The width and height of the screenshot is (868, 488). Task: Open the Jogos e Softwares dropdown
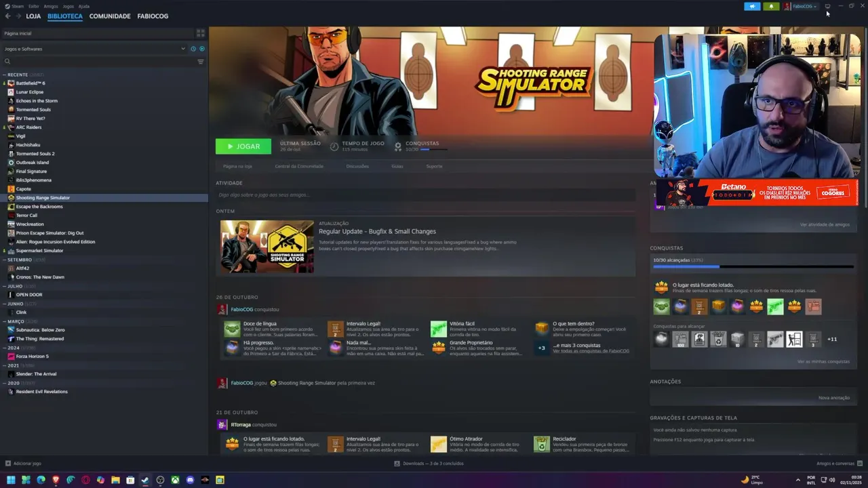click(x=95, y=49)
